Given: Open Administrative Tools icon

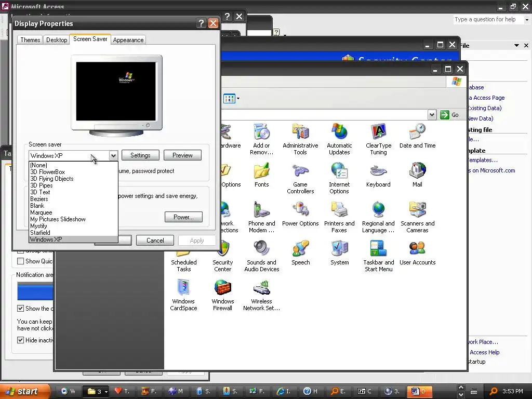Looking at the screenshot, I should point(300,139).
